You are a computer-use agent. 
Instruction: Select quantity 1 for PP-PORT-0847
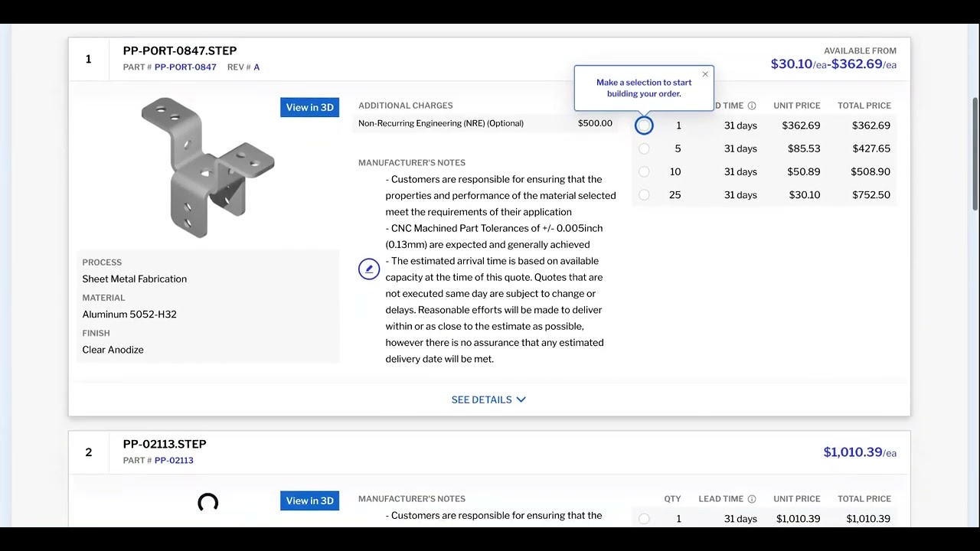[644, 125]
